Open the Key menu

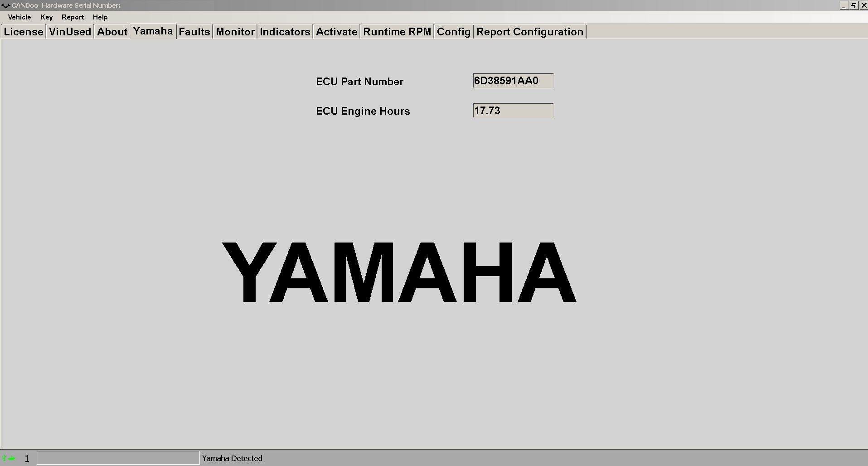coord(46,17)
